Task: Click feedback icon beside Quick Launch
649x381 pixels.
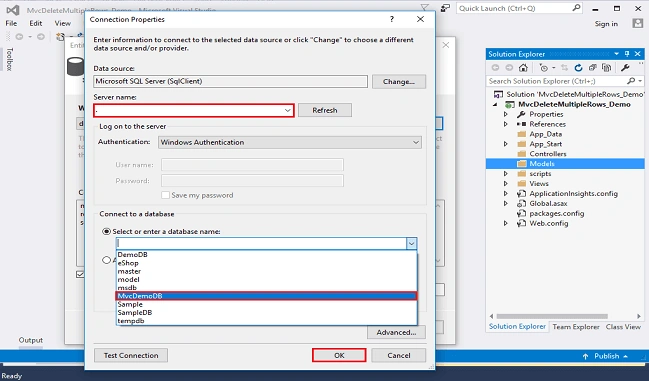Action: (445, 8)
